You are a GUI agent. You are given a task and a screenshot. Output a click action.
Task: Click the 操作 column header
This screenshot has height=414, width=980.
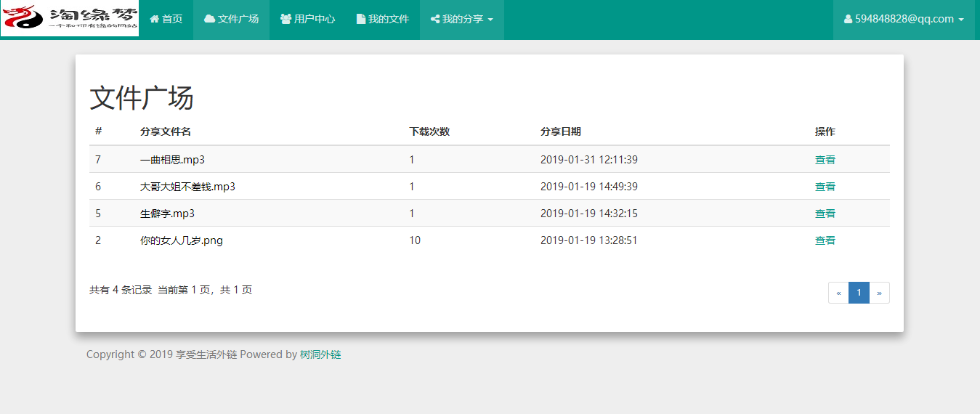point(825,131)
